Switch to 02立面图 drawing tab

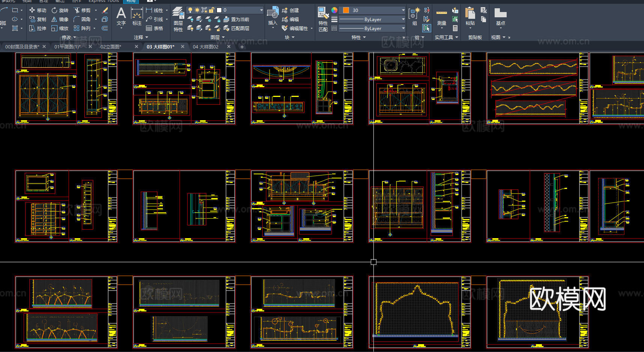click(x=111, y=47)
